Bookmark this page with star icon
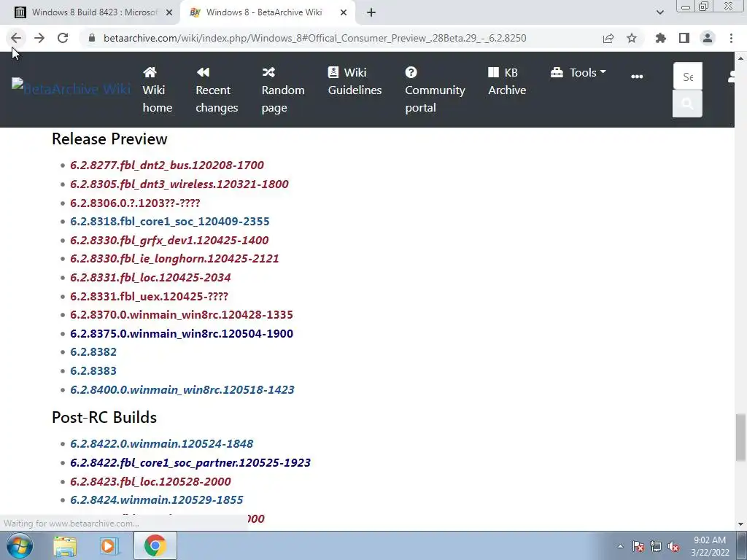This screenshot has width=747, height=560. (632, 38)
